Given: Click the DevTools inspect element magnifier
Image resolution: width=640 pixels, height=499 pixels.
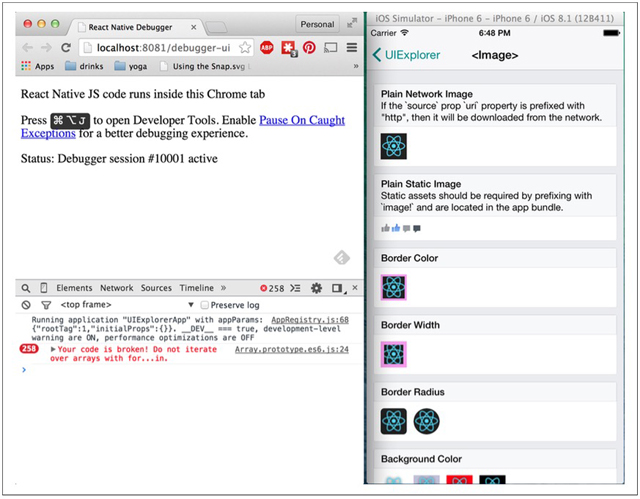Looking at the screenshot, I should (26, 288).
